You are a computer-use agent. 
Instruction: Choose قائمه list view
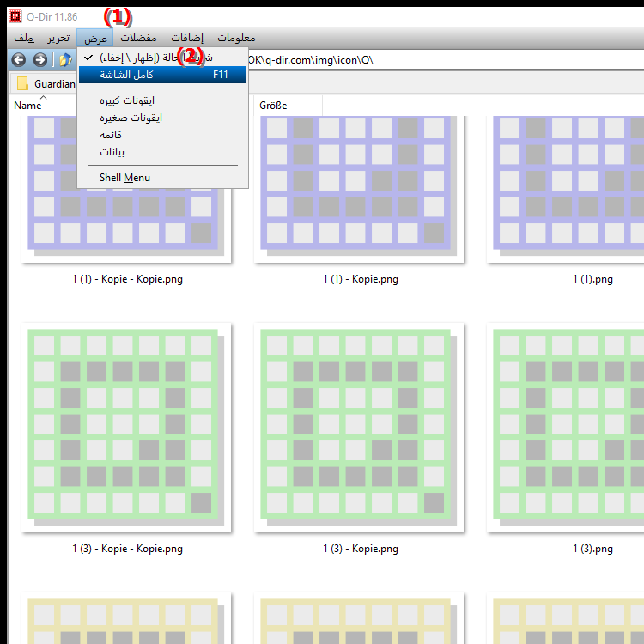(x=162, y=135)
